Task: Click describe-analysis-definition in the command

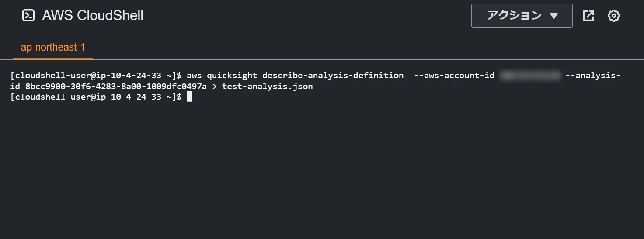Action: 333,75
